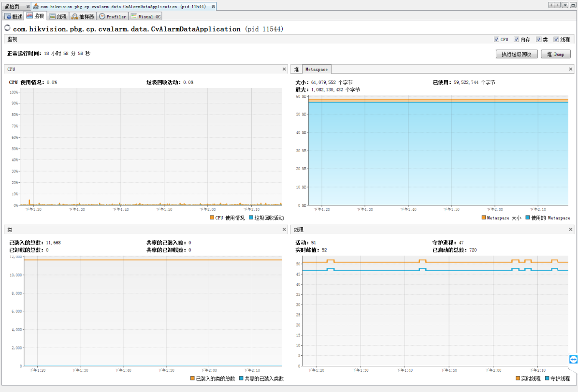This screenshot has height=392, width=578.
Task: Switch to the Profiler tab
Action: 113,16
